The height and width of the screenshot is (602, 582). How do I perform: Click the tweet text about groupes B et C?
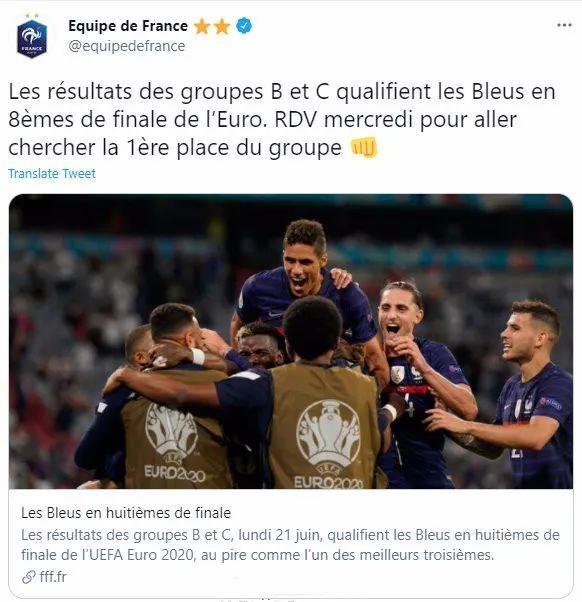(282, 119)
